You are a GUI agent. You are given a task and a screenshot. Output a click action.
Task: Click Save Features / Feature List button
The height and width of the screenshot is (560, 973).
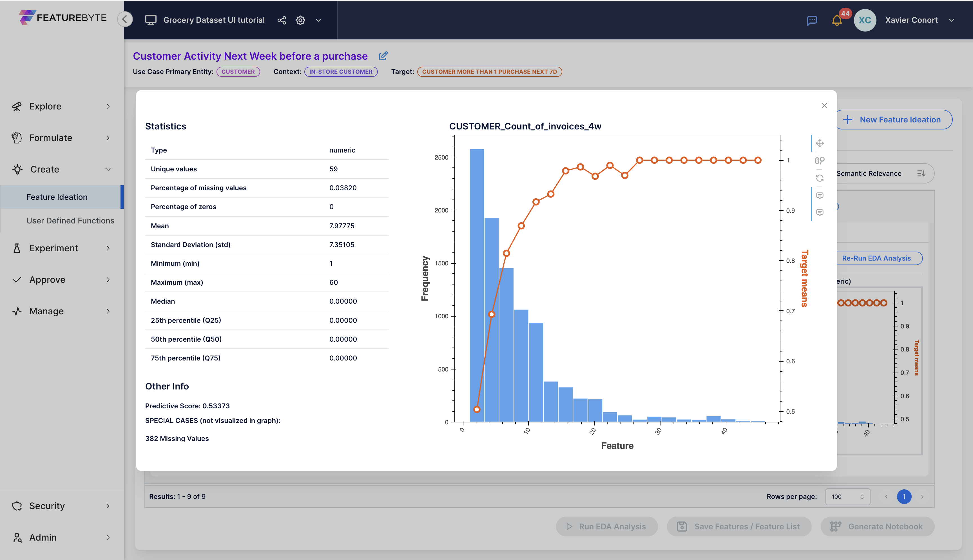click(739, 527)
